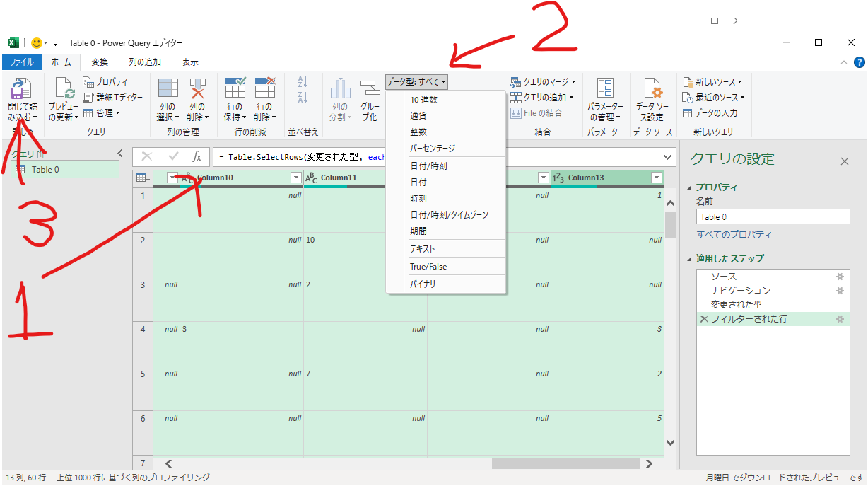Click the 行の削除 (Remove Rows) icon
This screenshot has width=868, height=486.
tap(264, 89)
